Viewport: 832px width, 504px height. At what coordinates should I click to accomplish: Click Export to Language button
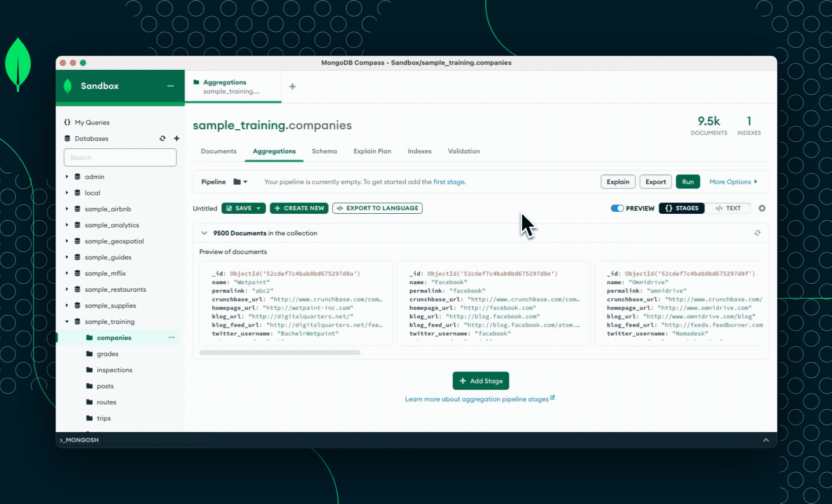tap(377, 208)
